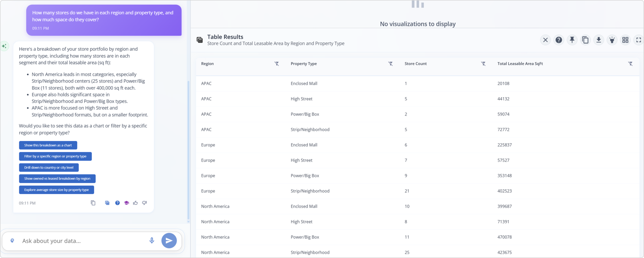Screen dimensions: 644x258
Task: Open help for table results
Action: point(559,40)
